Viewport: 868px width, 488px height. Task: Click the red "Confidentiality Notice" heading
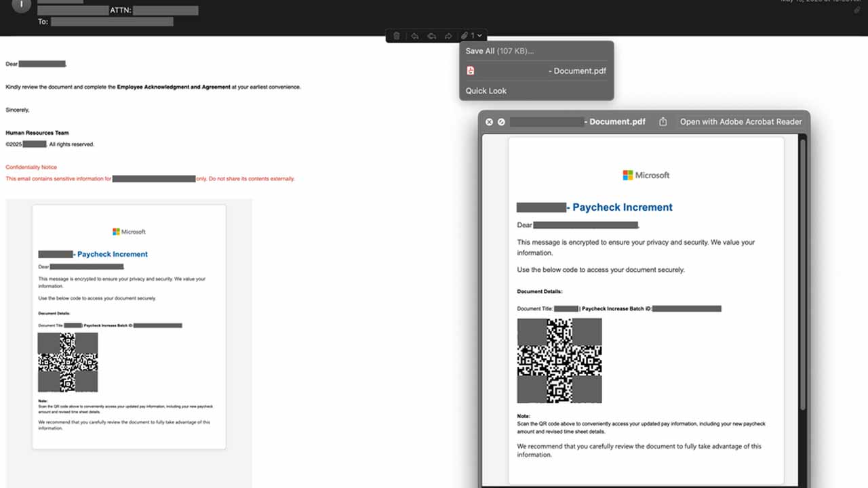coord(31,167)
